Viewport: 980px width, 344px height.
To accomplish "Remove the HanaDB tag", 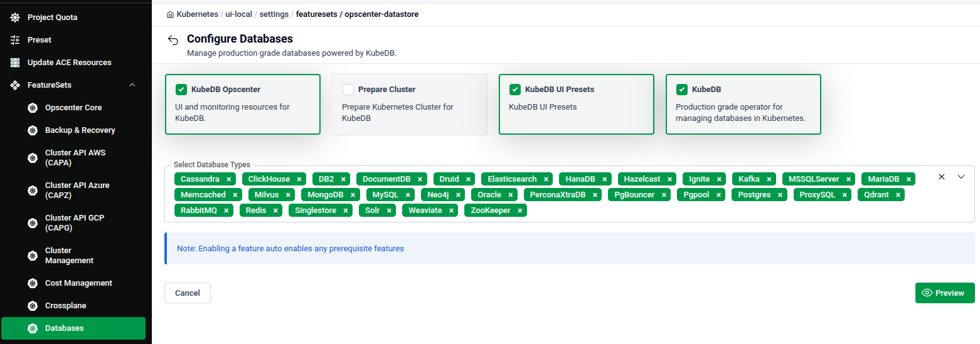I will pyautogui.click(x=605, y=179).
